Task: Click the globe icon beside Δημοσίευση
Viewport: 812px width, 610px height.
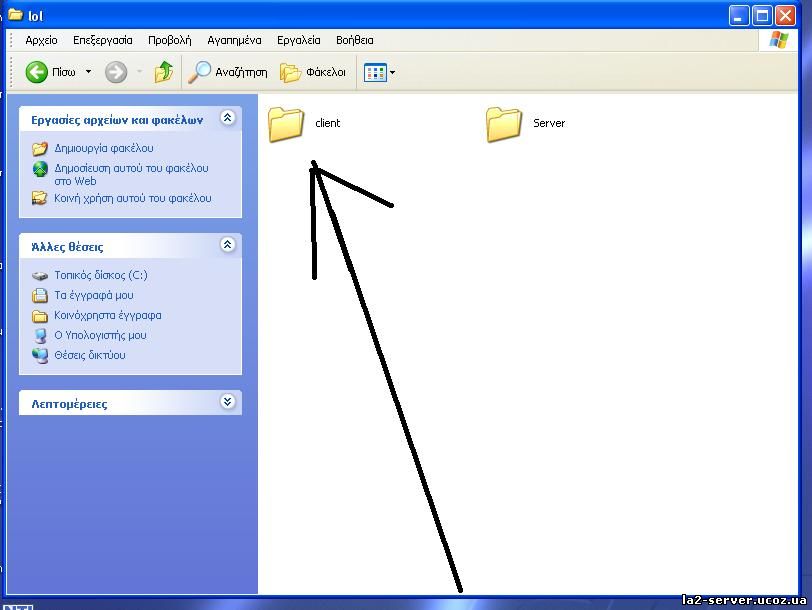Action: (40, 169)
